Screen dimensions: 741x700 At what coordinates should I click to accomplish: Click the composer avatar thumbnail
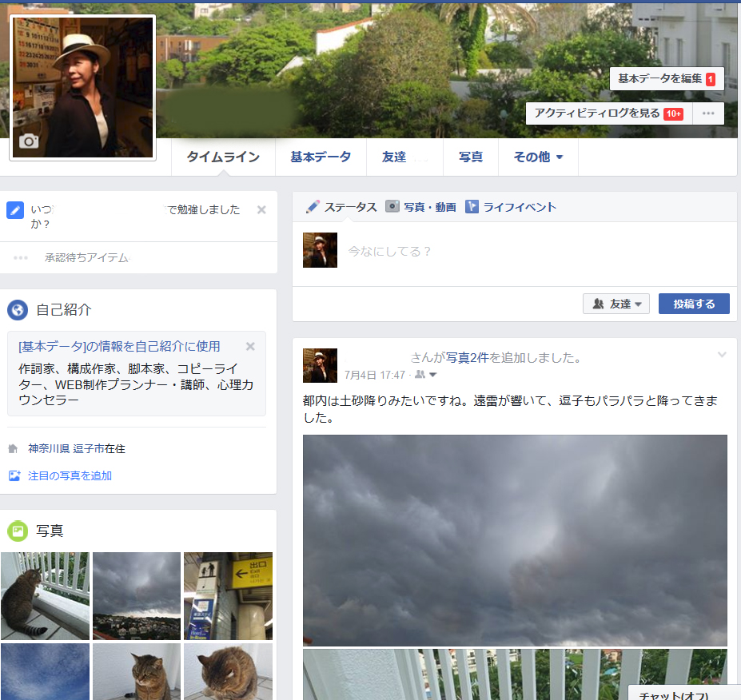coord(320,250)
